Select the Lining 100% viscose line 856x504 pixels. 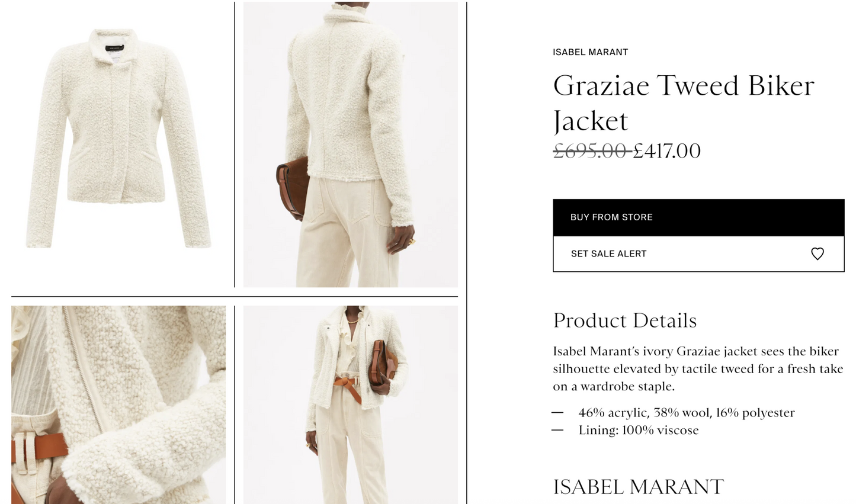(x=639, y=430)
